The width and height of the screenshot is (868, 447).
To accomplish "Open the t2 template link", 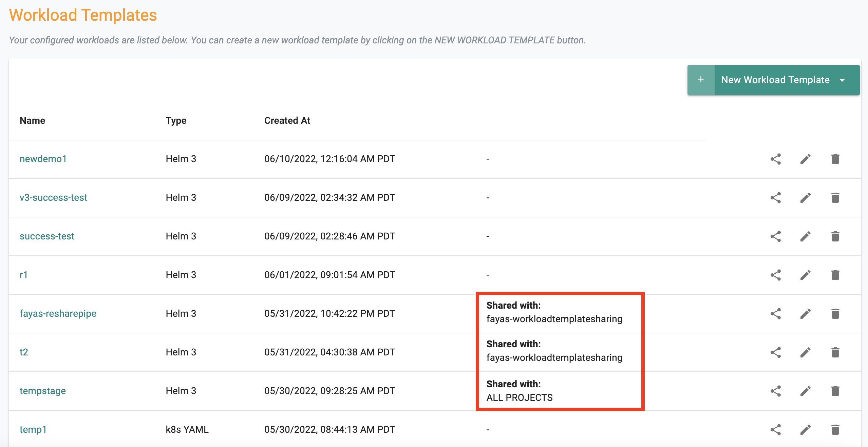I will 24,352.
